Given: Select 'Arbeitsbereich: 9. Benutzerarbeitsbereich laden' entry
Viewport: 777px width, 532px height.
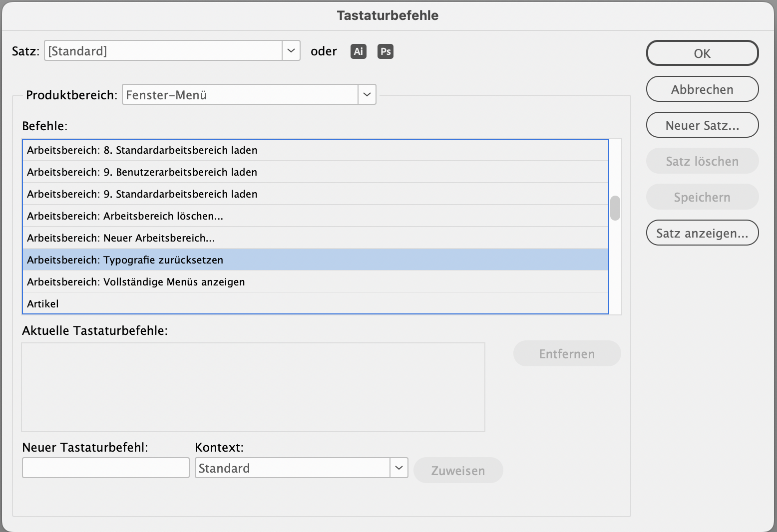Looking at the screenshot, I should [142, 172].
